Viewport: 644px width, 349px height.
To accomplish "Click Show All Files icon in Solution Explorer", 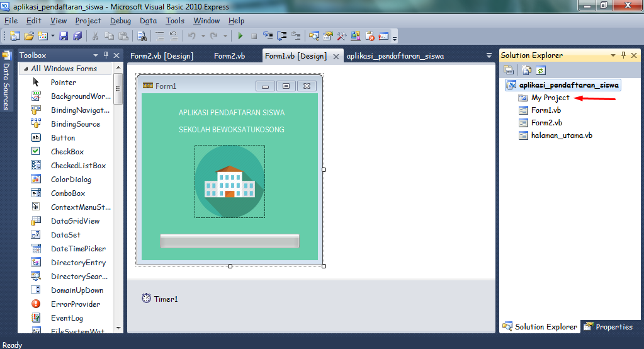I will pos(526,71).
